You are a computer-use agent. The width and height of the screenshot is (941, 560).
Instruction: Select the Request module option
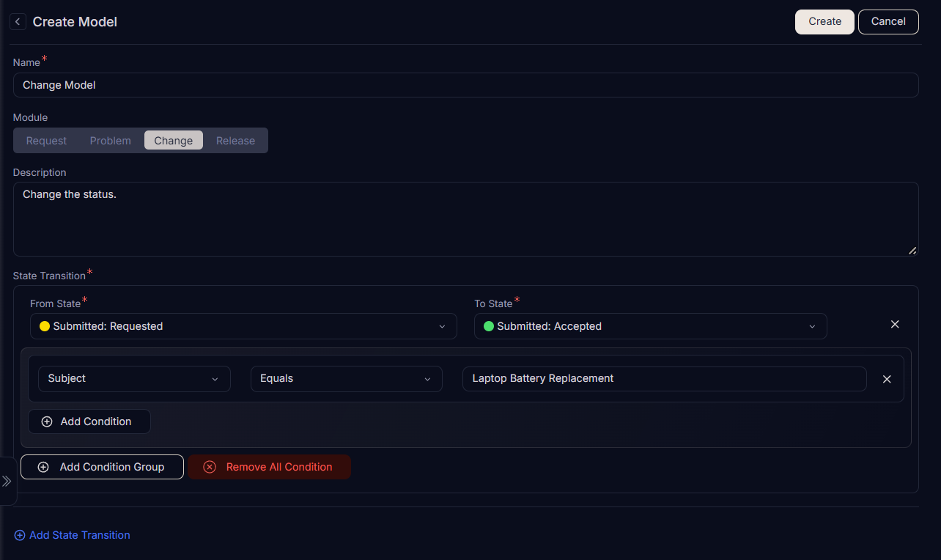click(46, 141)
